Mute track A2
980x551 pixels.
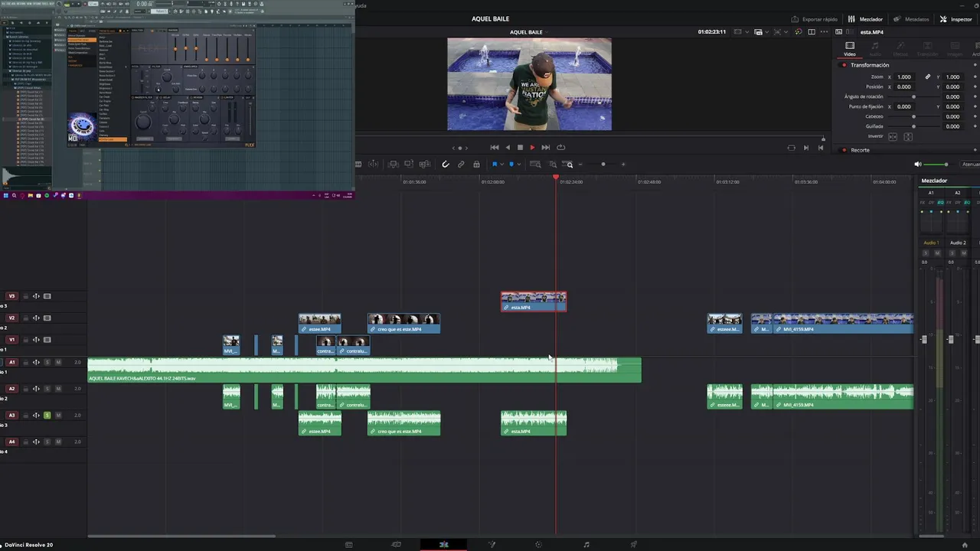(58, 389)
